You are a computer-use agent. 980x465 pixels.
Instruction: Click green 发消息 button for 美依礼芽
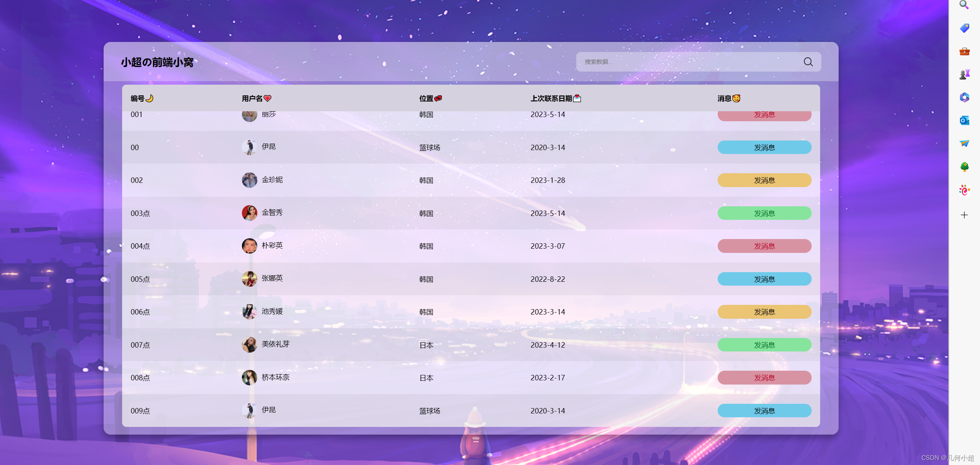[x=764, y=345]
